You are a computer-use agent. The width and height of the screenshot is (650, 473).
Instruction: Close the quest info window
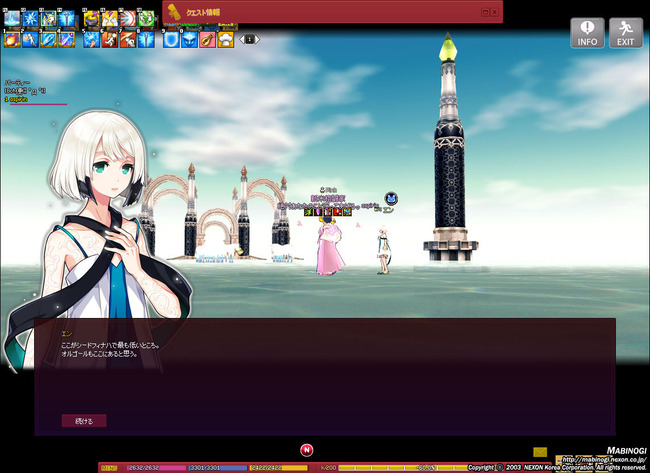[x=494, y=12]
